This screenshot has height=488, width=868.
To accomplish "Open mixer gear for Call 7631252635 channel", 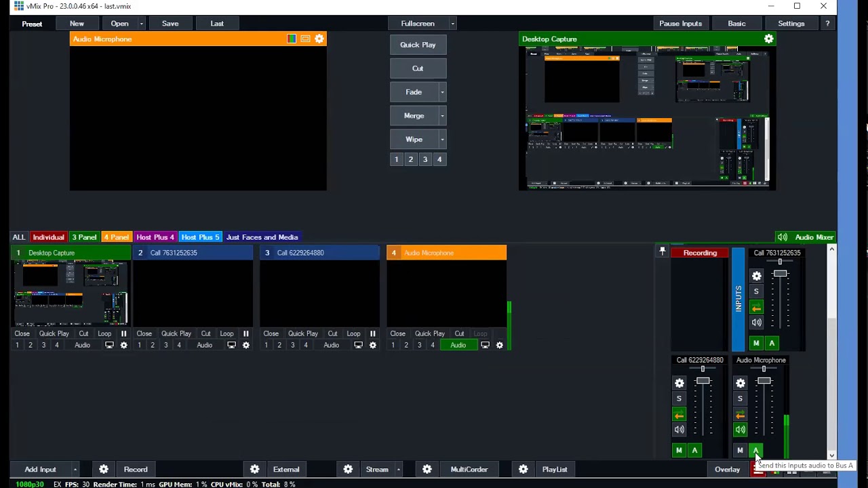I will [x=757, y=276].
